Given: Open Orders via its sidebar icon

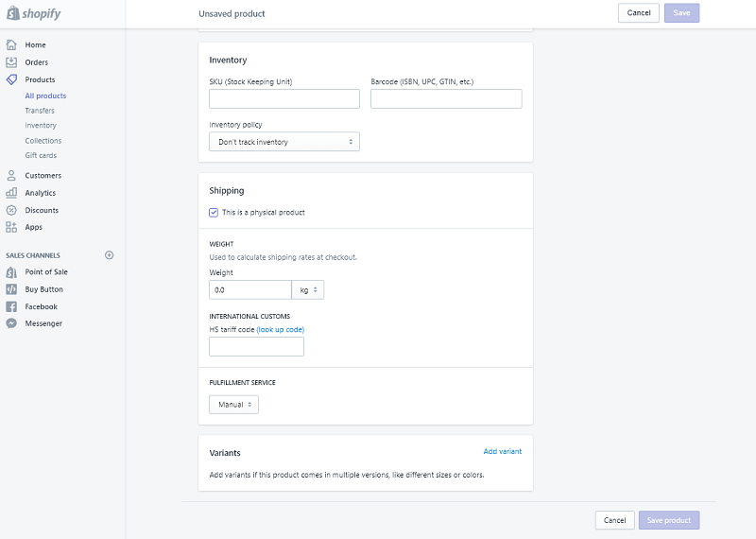Looking at the screenshot, I should click(x=11, y=62).
